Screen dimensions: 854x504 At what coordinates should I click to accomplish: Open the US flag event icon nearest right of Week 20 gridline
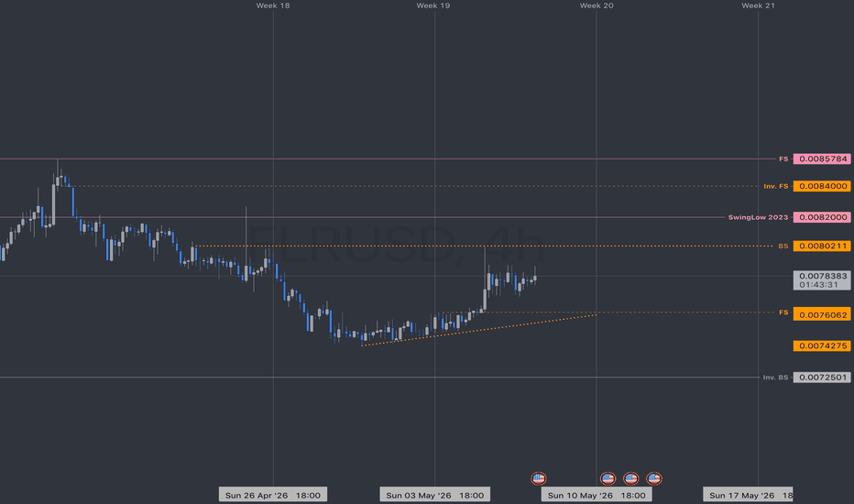[608, 478]
